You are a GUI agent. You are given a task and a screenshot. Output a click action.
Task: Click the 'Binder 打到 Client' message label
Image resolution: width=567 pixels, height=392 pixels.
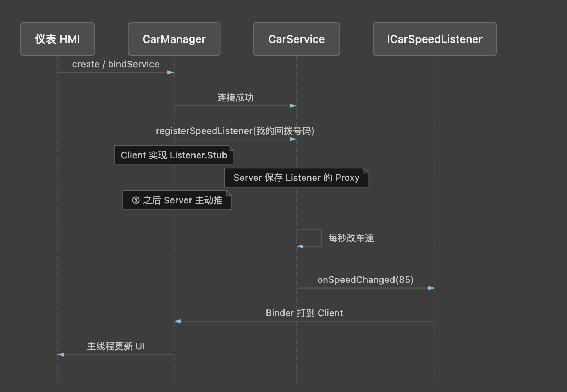(304, 313)
